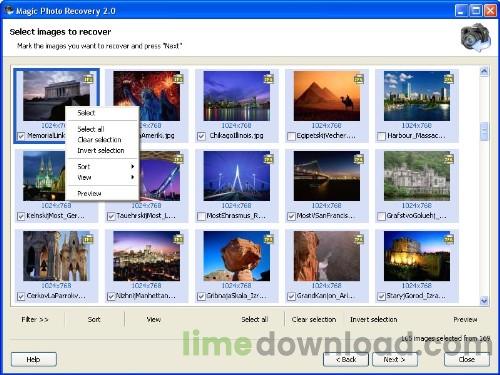This screenshot has width=500, height=375.
Task: Check the MostEhrasmus_R checkbox
Action: (x=201, y=216)
